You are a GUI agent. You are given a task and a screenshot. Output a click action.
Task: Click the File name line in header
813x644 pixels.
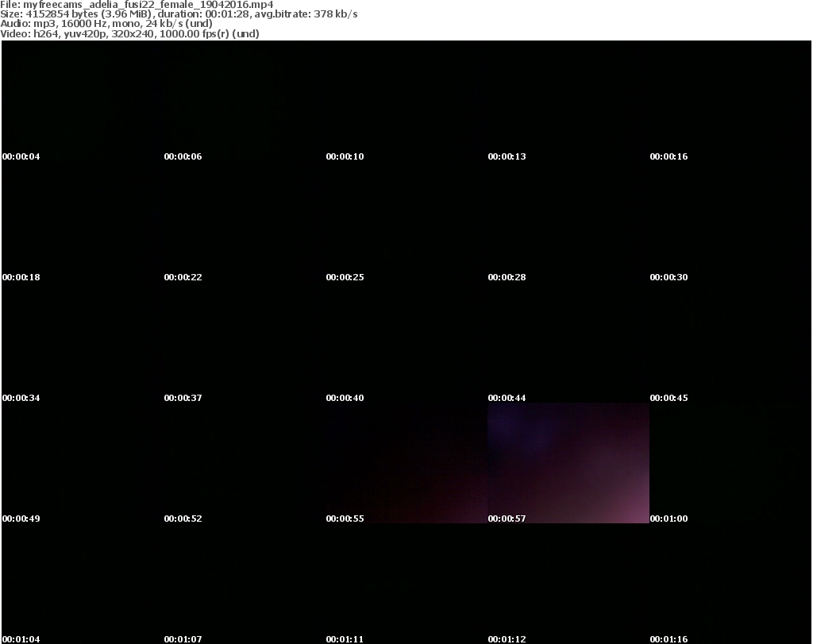[x=137, y=5]
